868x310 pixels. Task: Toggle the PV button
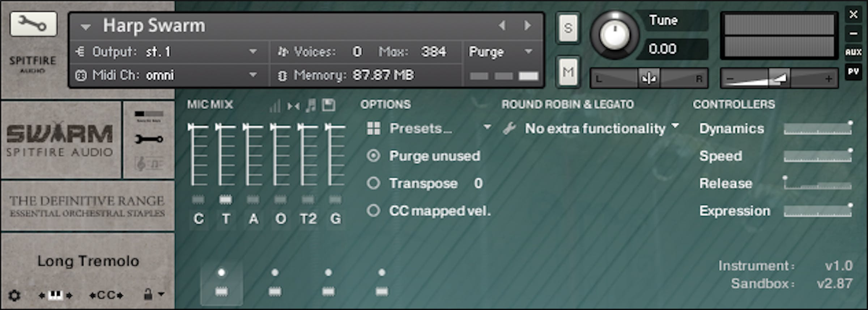click(x=853, y=72)
